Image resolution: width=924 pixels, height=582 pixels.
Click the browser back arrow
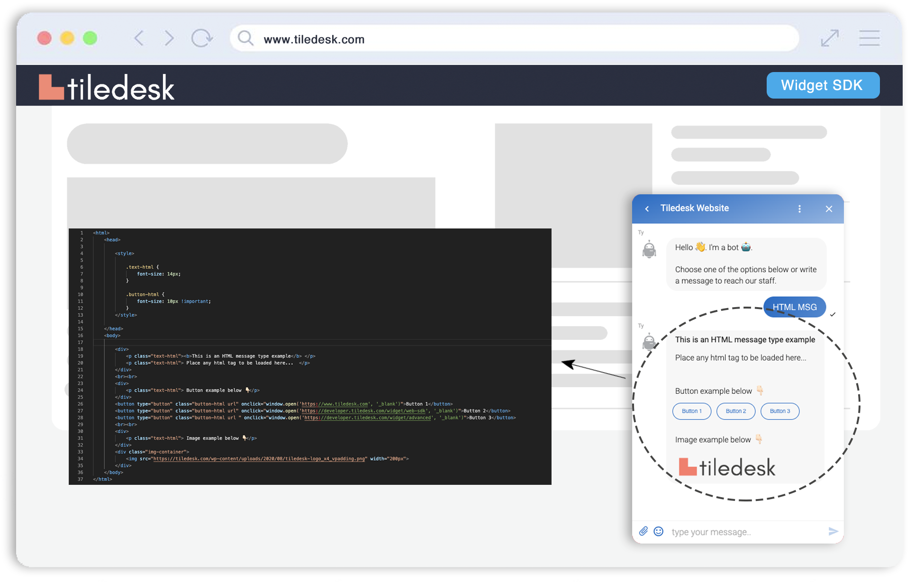click(139, 38)
